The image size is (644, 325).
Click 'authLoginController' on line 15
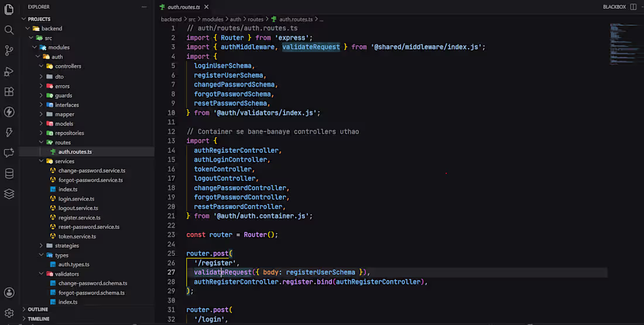click(231, 159)
